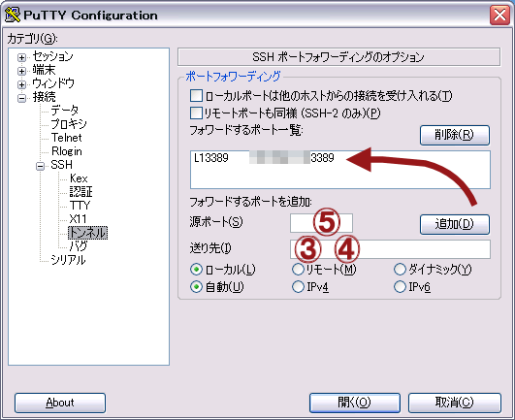Select the IPv6 radio button

(x=400, y=287)
